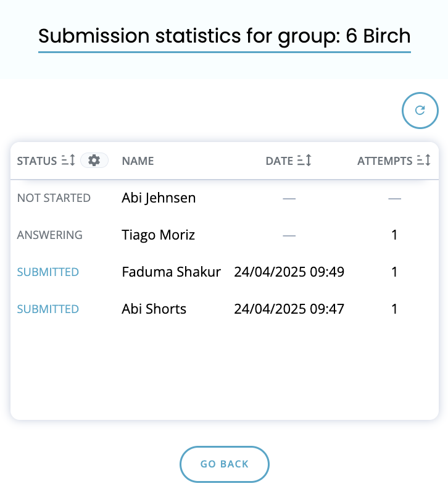Viewport: 448px width, 494px height.
Task: Select the DATE column header label
Action: click(x=280, y=161)
